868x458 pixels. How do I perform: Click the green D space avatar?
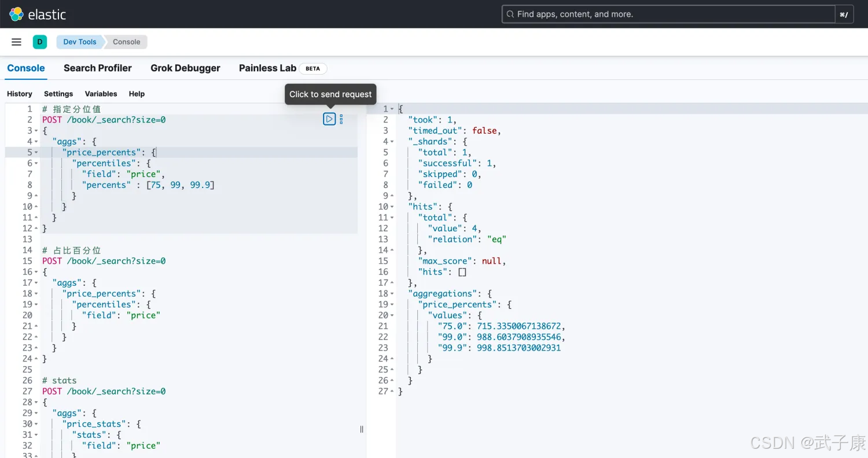click(40, 42)
